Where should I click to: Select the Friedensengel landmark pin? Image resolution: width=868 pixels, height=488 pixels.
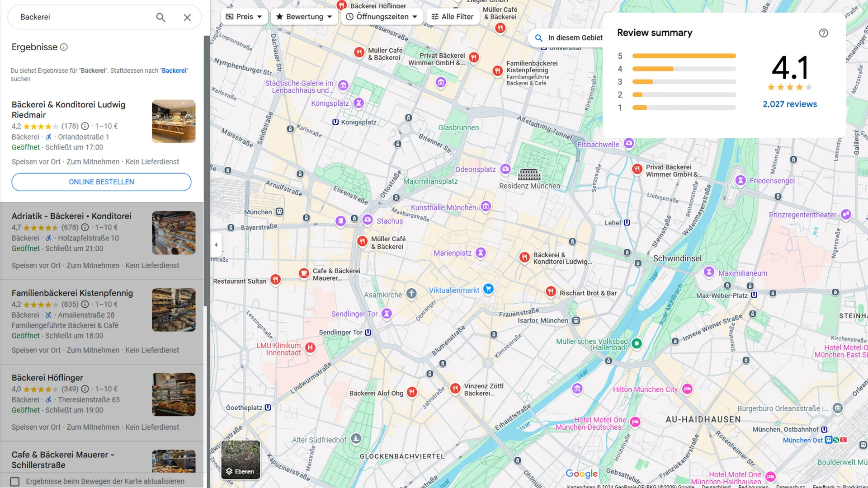click(x=741, y=180)
